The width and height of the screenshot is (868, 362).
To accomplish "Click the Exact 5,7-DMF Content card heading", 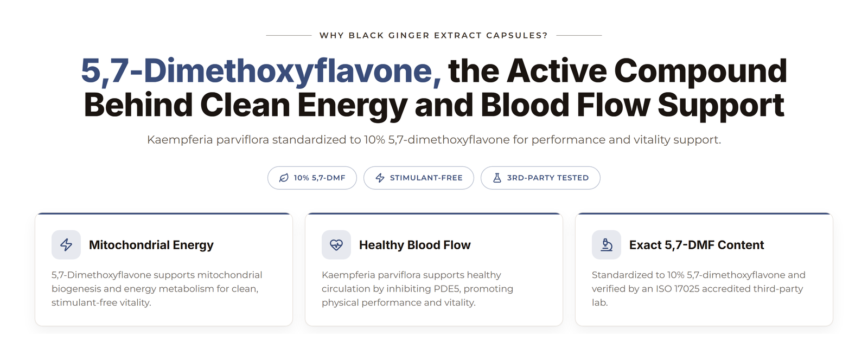I will [697, 245].
